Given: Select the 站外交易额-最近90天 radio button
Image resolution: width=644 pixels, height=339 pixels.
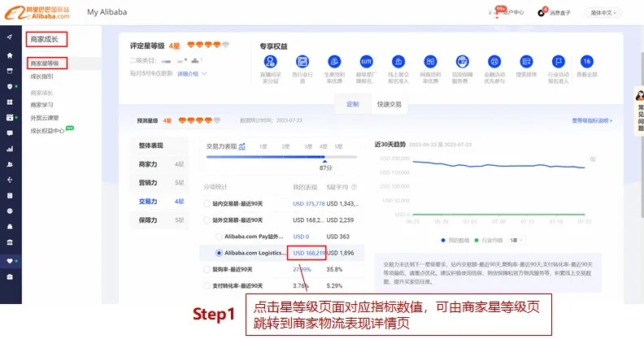Looking at the screenshot, I should click(207, 220).
